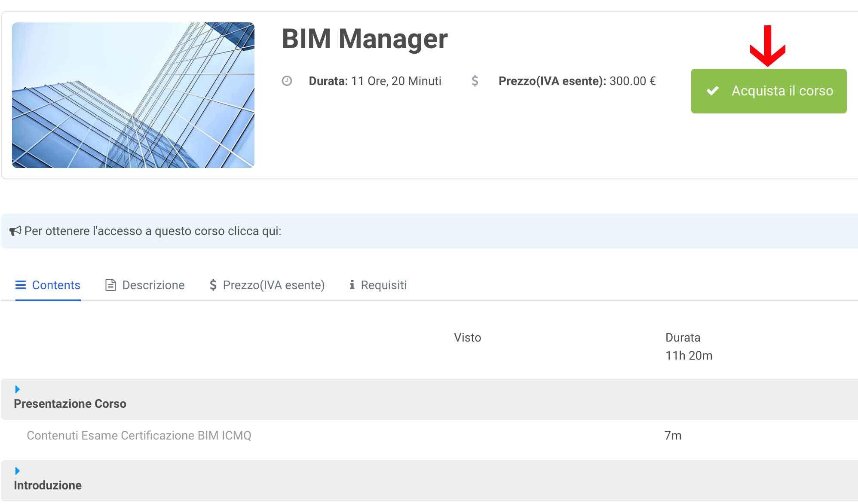858x504 pixels.
Task: Click the list icon on the Contents tab
Action: pyautogui.click(x=21, y=285)
